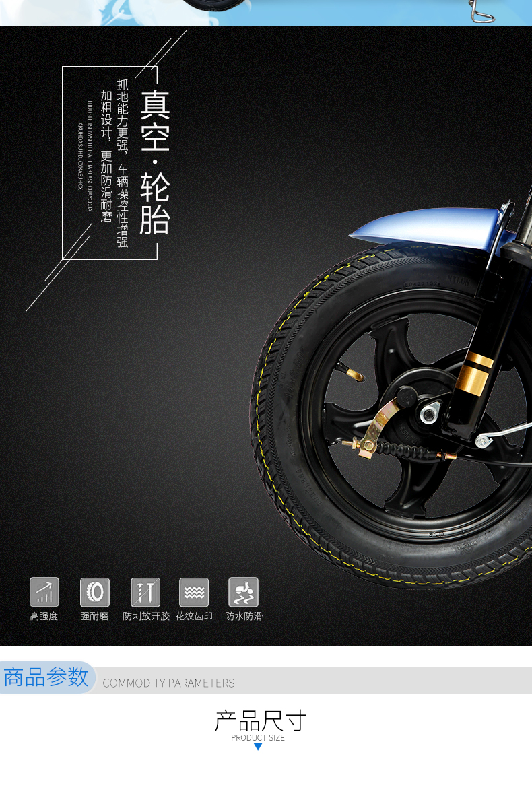Viewport: 532px width, 804px height.
Task: Click the 真空·轮胎 vertical title
Action: 154,162
